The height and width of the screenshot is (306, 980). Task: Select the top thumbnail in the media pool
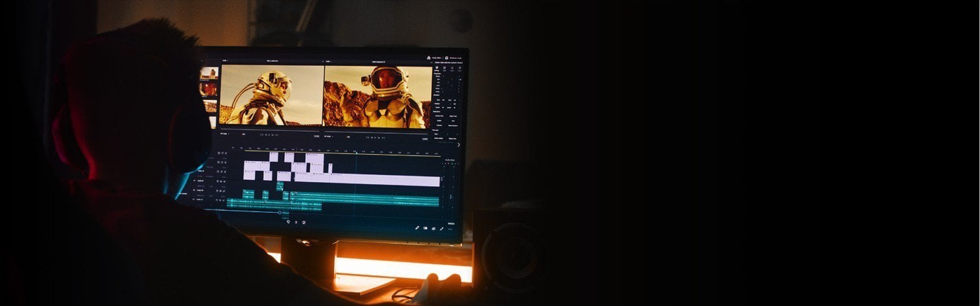click(x=208, y=72)
